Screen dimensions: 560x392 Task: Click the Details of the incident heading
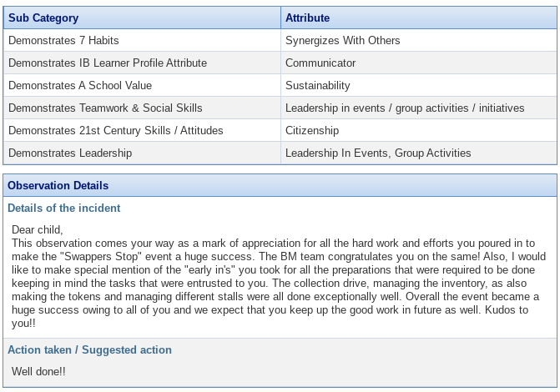pos(64,208)
